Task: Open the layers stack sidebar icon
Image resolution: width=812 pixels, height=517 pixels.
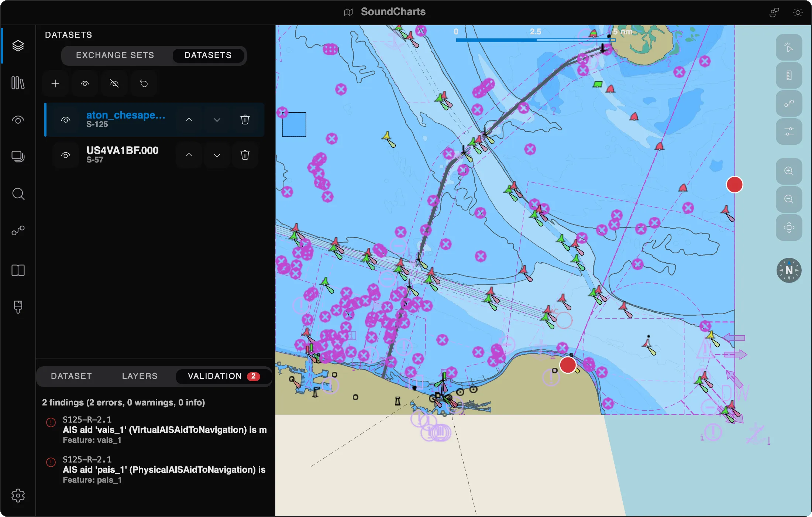Action: (x=18, y=46)
